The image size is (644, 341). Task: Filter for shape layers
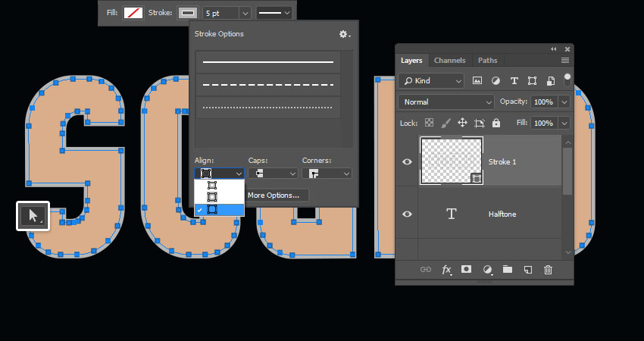[x=532, y=81]
